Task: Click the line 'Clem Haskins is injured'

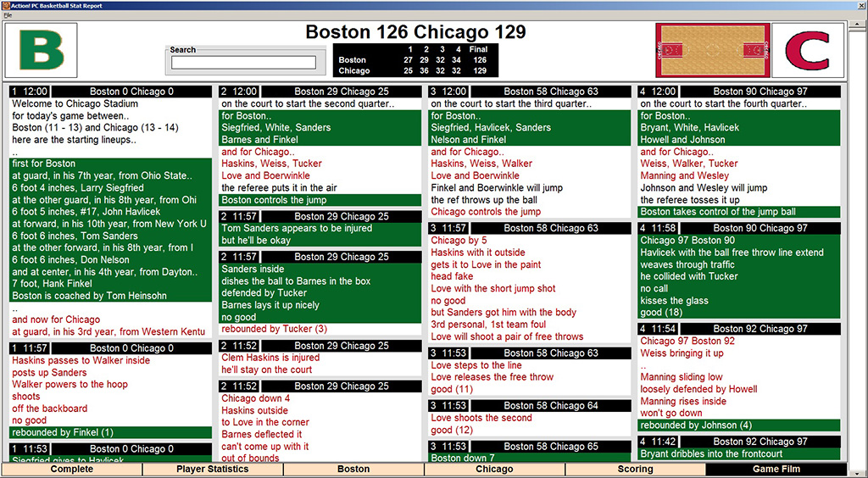Action: coord(270,358)
